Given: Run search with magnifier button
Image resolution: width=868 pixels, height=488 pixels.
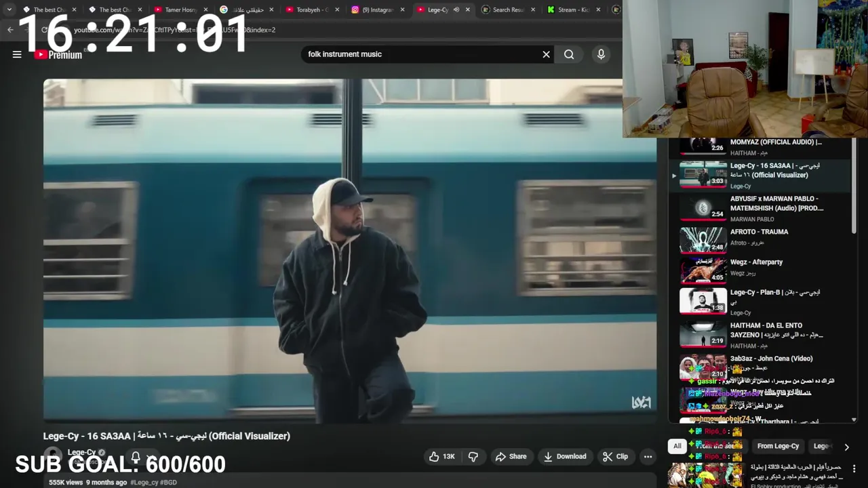Looking at the screenshot, I should (x=569, y=54).
